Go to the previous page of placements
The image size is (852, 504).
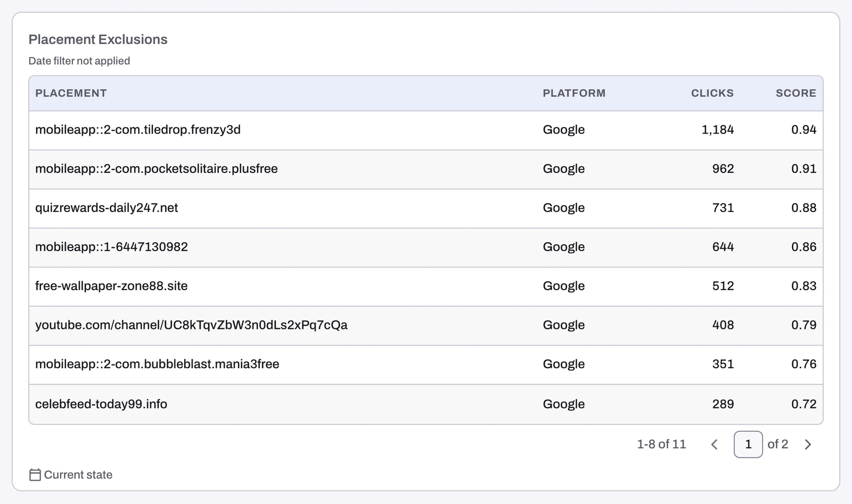pyautogui.click(x=715, y=444)
